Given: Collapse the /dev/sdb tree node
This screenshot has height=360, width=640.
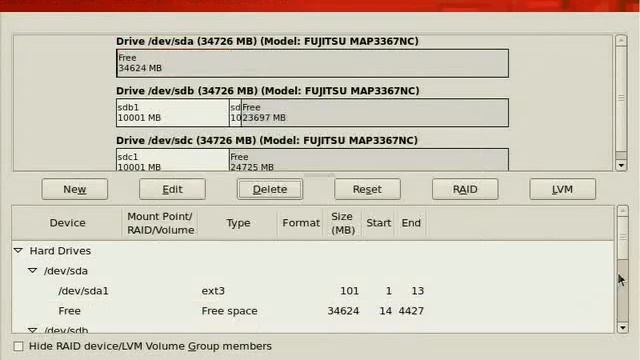Looking at the screenshot, I should pos(33,330).
